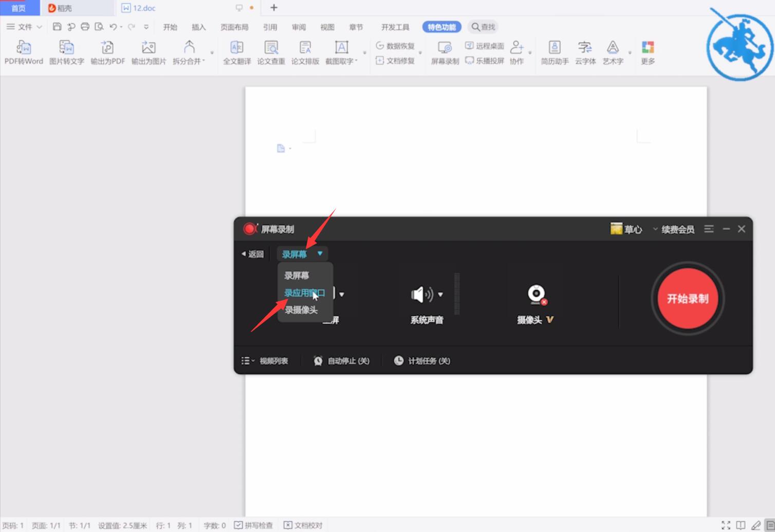Open the 论文查重 tool

271,53
